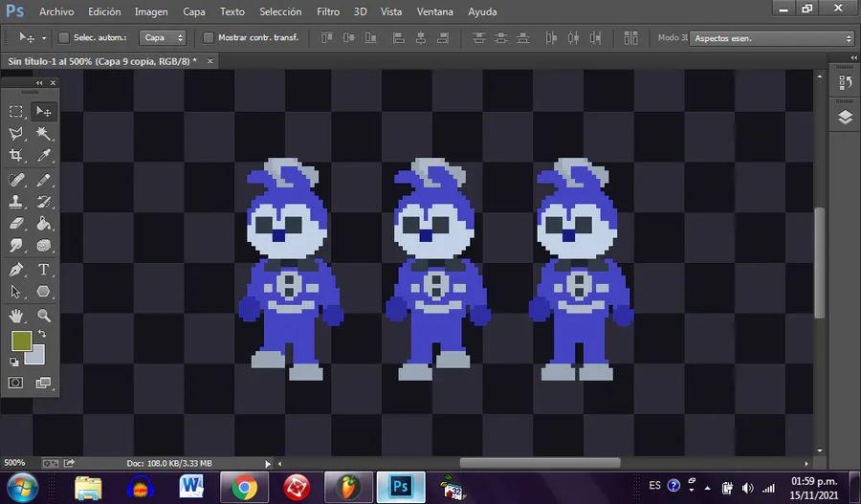Open the History panel icon
The width and height of the screenshot is (861, 504).
pos(845,83)
